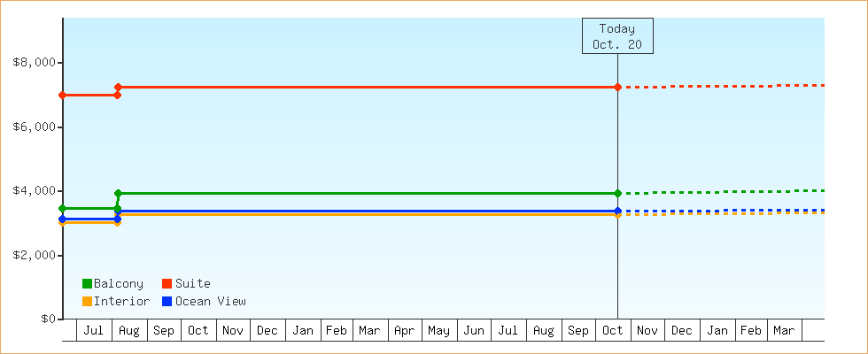The width and height of the screenshot is (868, 354).
Task: Select the red Suite point on Today line
Action: click(x=617, y=87)
